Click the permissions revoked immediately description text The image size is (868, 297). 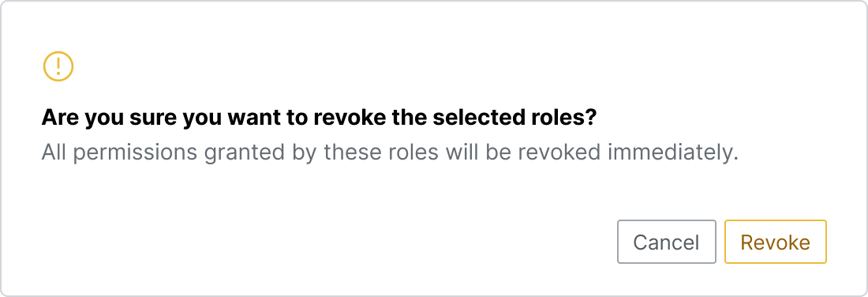pos(391,152)
